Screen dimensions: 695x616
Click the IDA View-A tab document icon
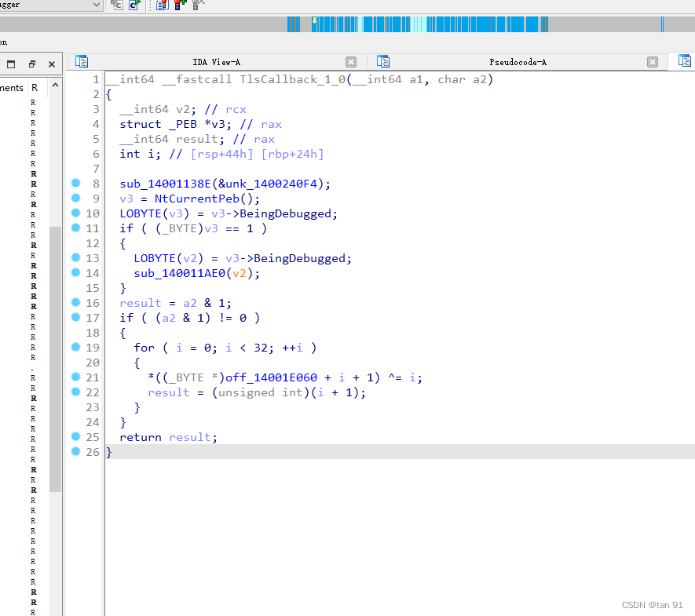[82, 61]
